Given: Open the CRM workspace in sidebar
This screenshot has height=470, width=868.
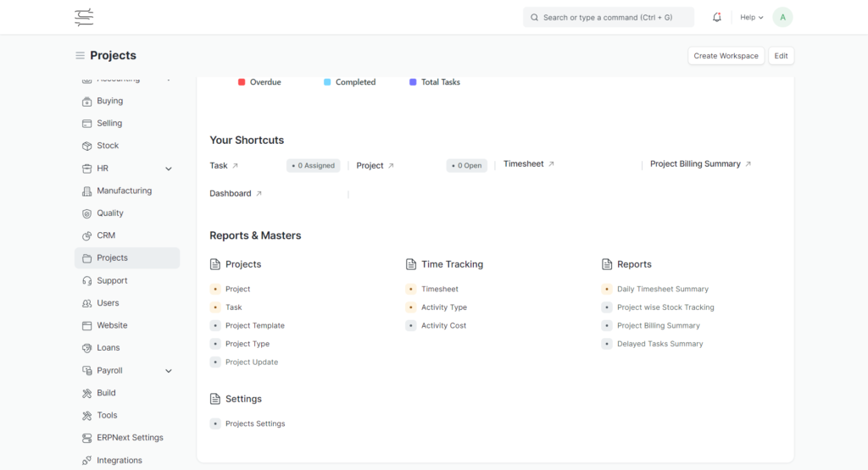Looking at the screenshot, I should click(106, 235).
